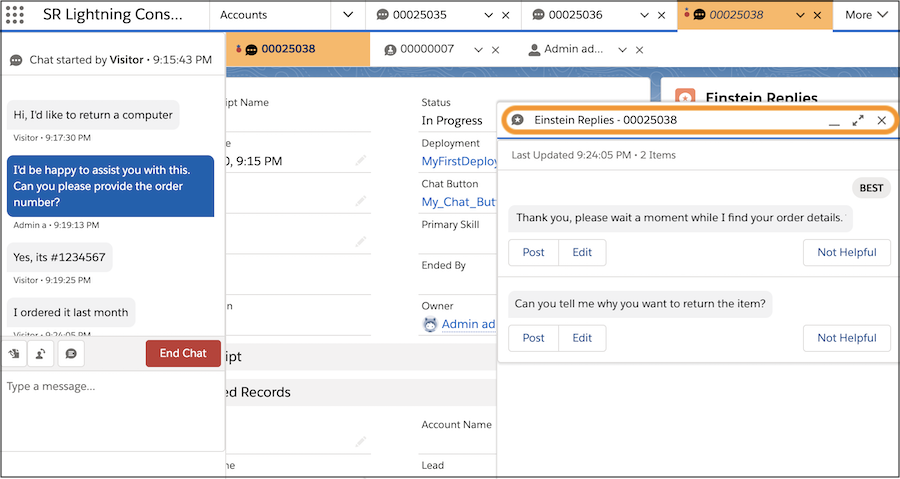
Task: Click the suggested reply 'Thank you, please wait a moment'
Action: pos(681,218)
